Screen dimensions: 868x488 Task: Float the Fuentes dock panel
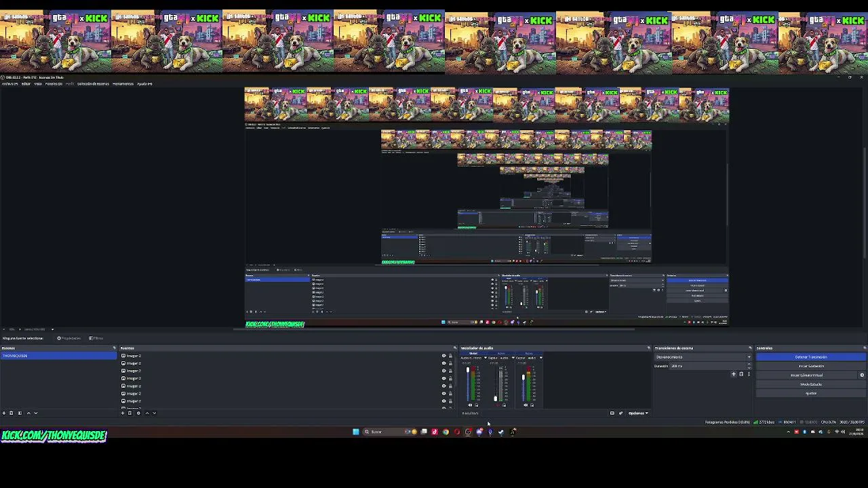pos(455,348)
